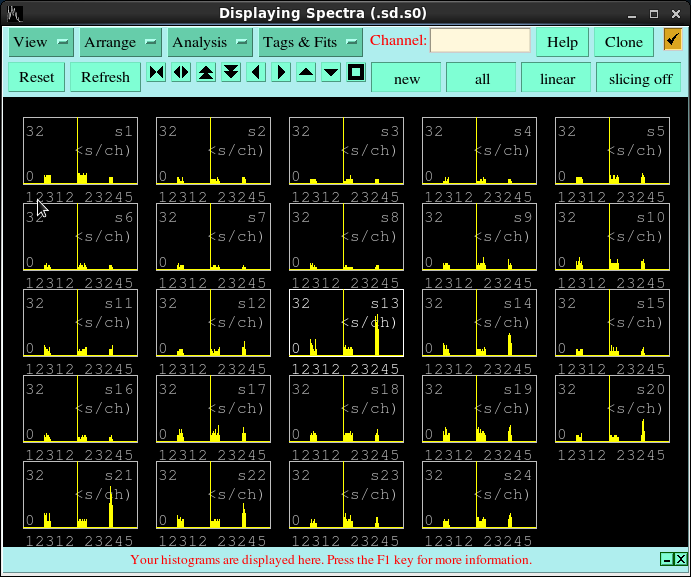Viewport: 691px width, 577px height.
Task: Toggle the orange checkmark box
Action: tap(672, 40)
